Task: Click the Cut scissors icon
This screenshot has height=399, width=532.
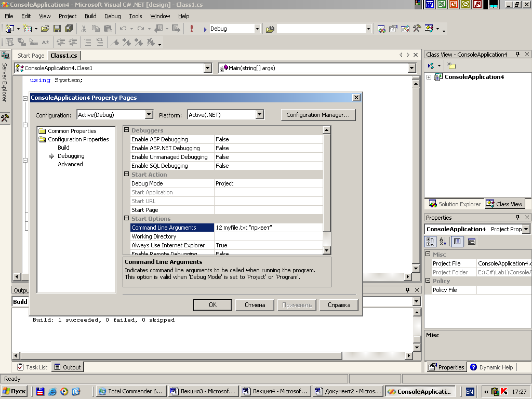Action: pos(84,29)
